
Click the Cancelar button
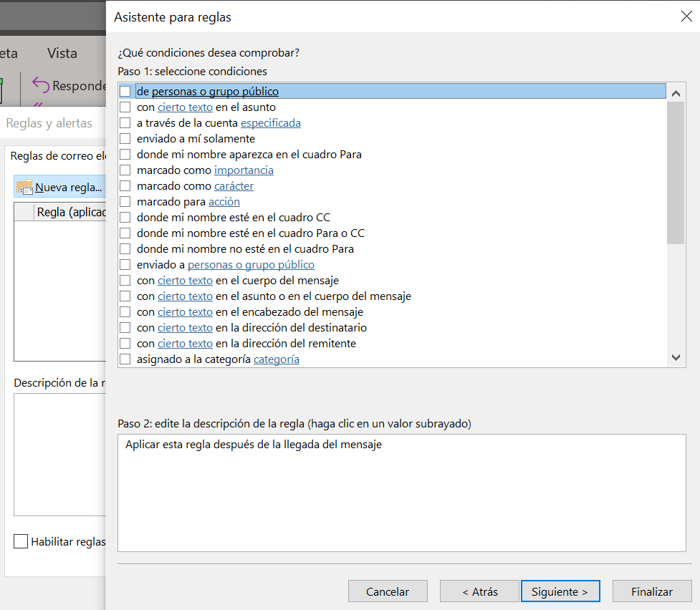pyautogui.click(x=388, y=591)
